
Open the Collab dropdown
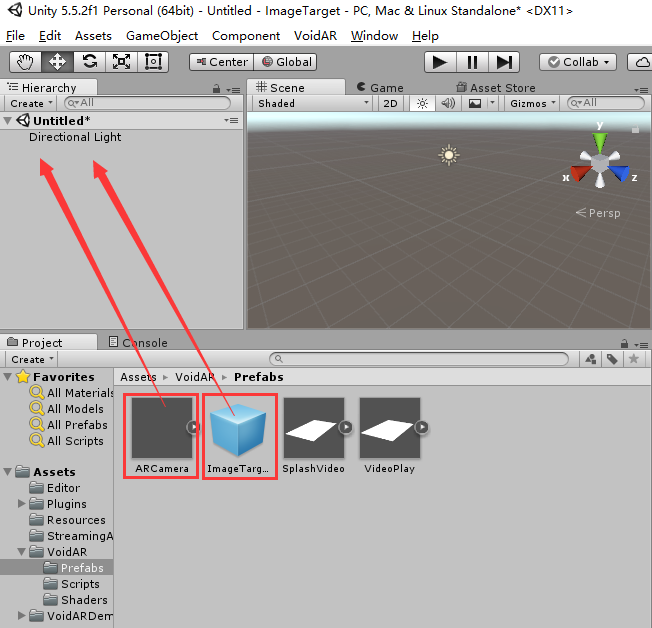(x=578, y=62)
